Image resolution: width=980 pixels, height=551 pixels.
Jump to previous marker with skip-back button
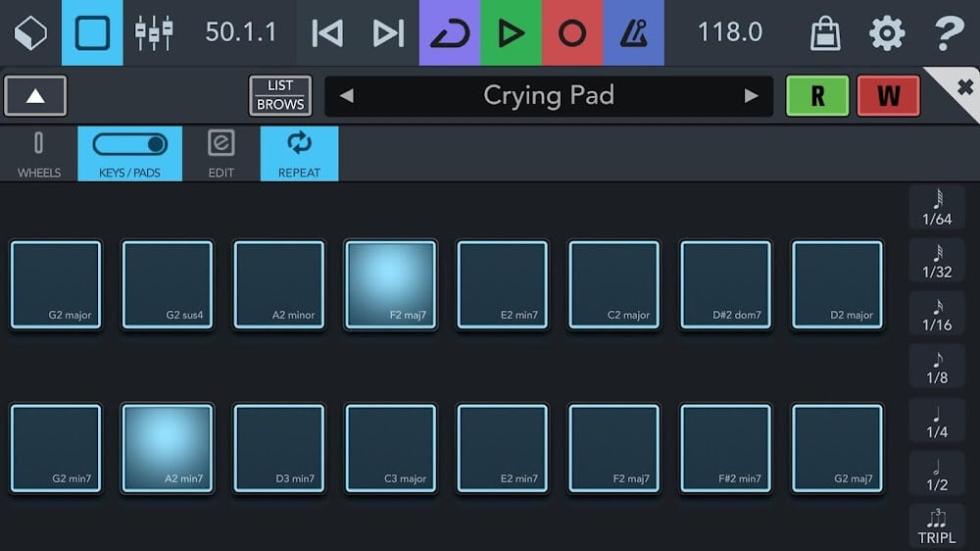pyautogui.click(x=327, y=32)
